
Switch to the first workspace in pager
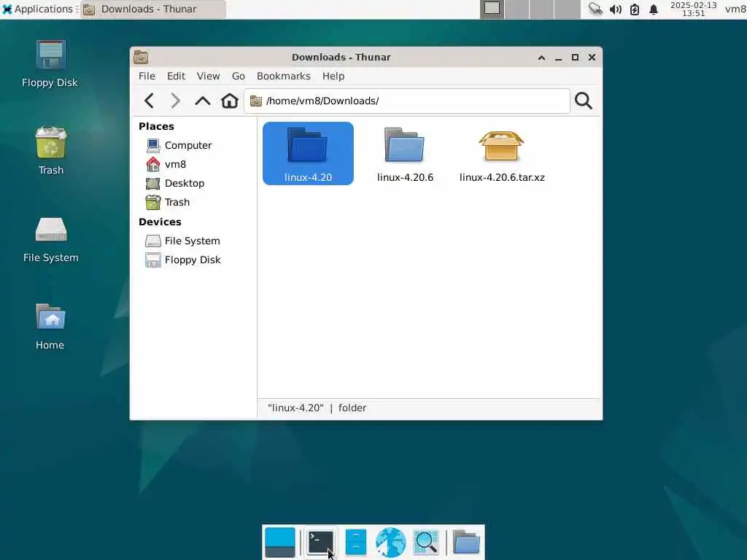[x=492, y=9]
